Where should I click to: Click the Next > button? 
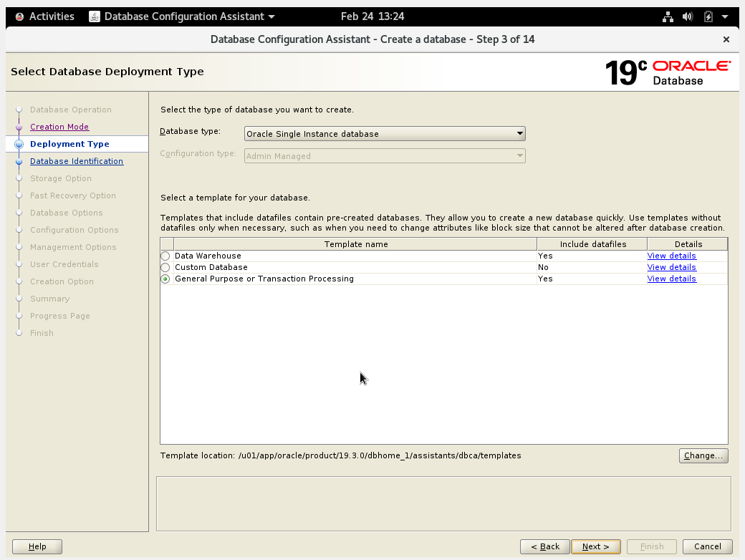point(596,546)
